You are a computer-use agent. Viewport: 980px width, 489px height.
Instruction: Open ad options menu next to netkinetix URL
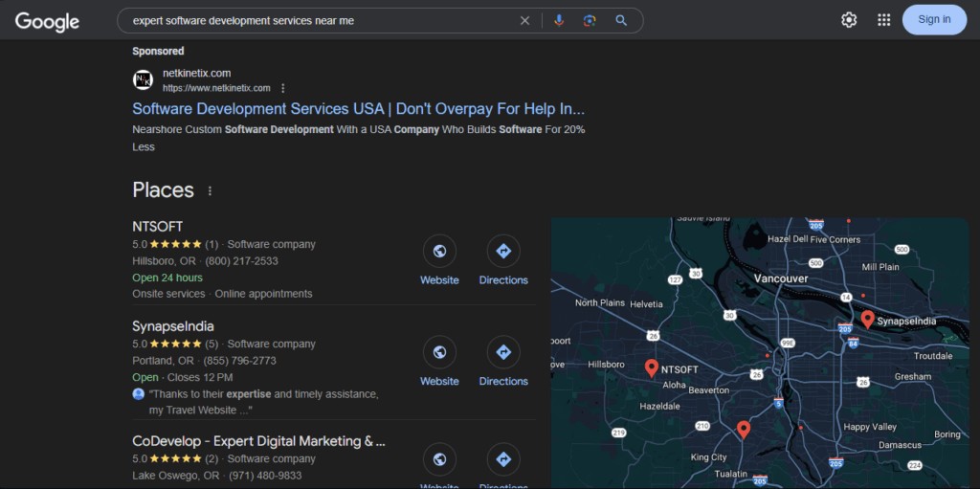pos(283,88)
